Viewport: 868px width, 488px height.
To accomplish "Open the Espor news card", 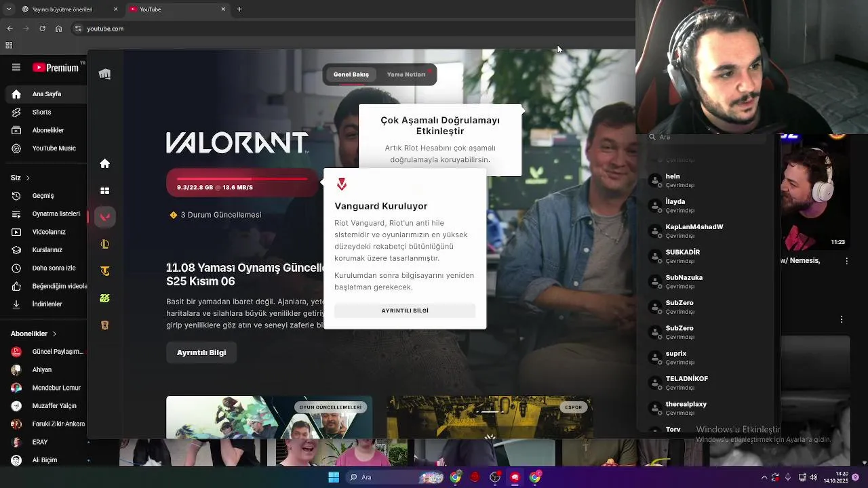I will coord(490,417).
